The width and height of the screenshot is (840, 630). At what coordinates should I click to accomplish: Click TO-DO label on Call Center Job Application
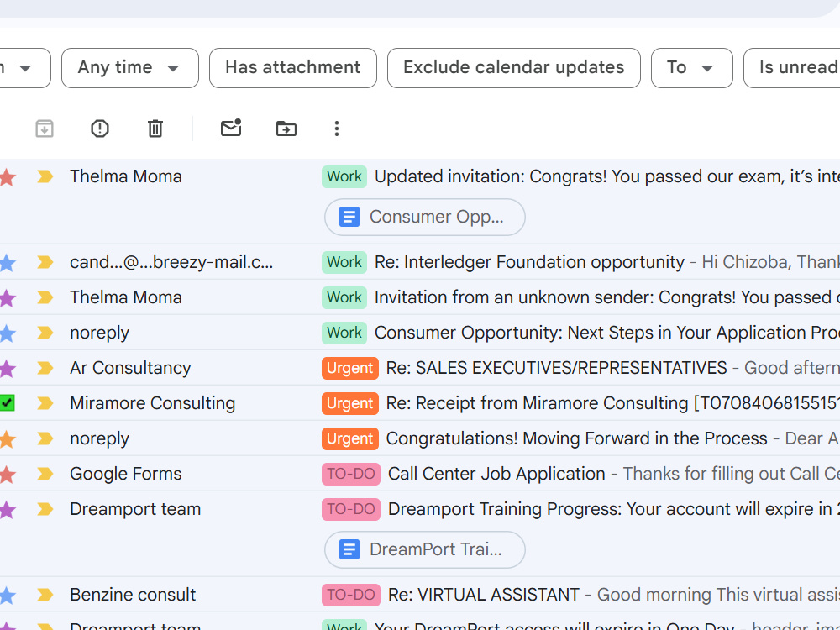coord(351,474)
